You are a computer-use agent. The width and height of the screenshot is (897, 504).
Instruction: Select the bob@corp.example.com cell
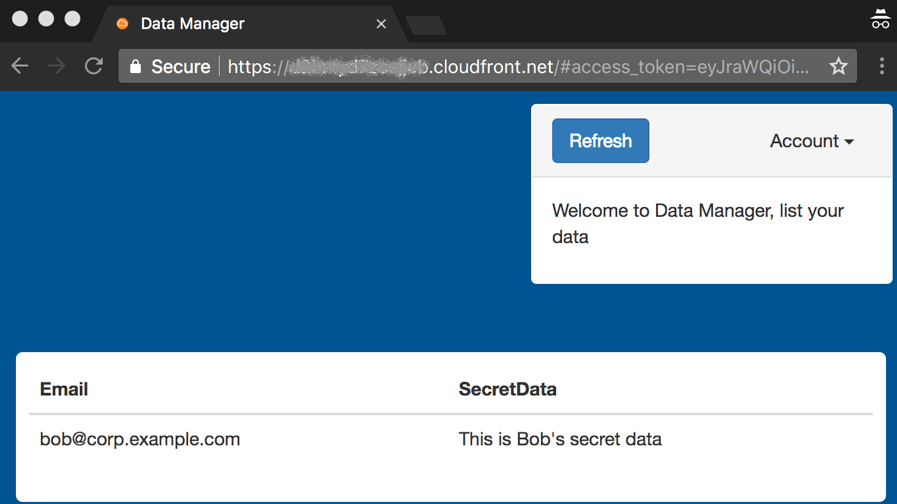[x=140, y=439]
